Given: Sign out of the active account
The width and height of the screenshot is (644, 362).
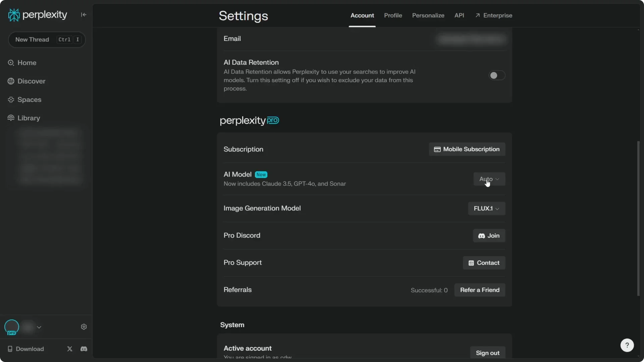Looking at the screenshot, I should (488, 352).
